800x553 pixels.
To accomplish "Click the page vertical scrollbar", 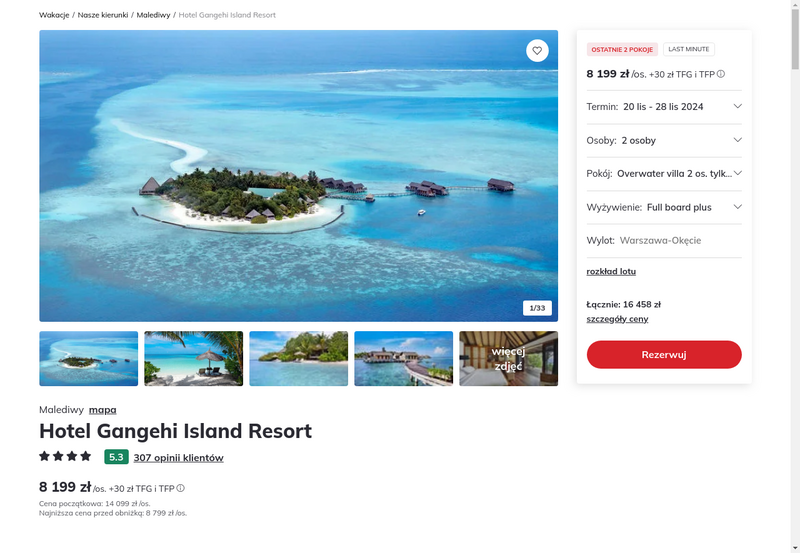I will click(795, 276).
